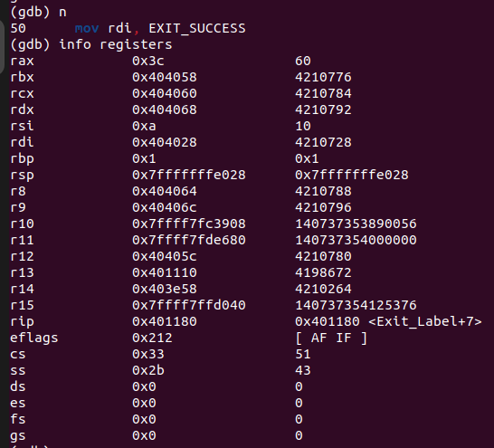Click the r10 decimal value 140737353890056

tap(356, 224)
